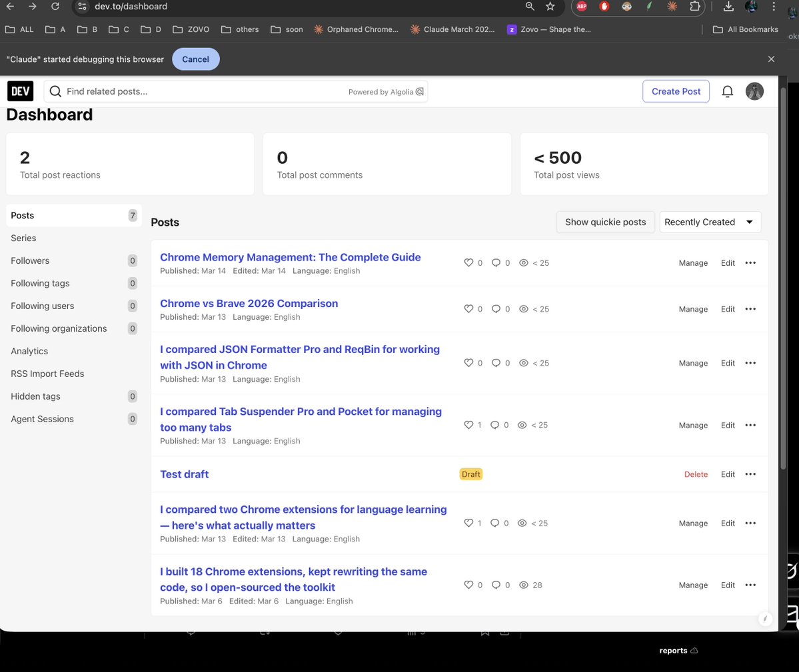799x672 pixels.
Task: Open the Series sidebar item
Action: point(74,238)
